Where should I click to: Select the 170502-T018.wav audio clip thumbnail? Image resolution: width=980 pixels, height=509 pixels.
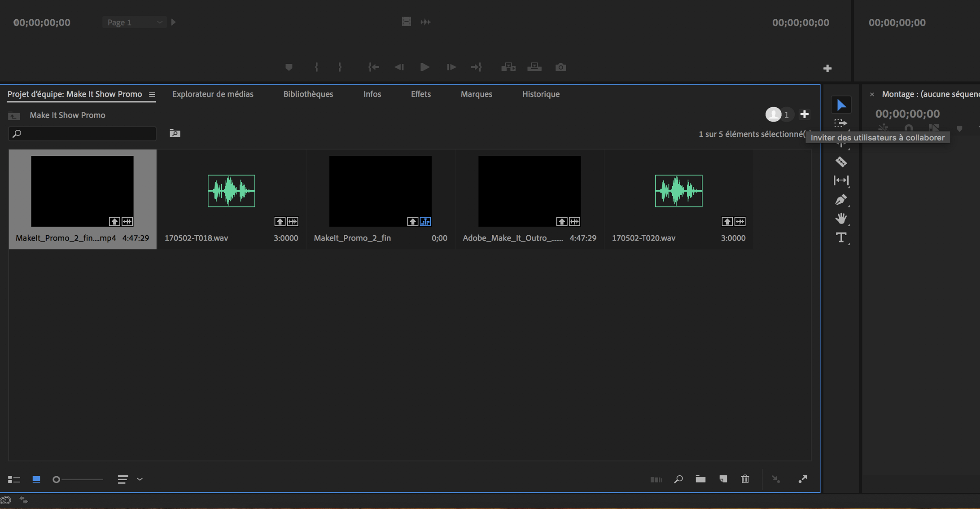pos(231,191)
